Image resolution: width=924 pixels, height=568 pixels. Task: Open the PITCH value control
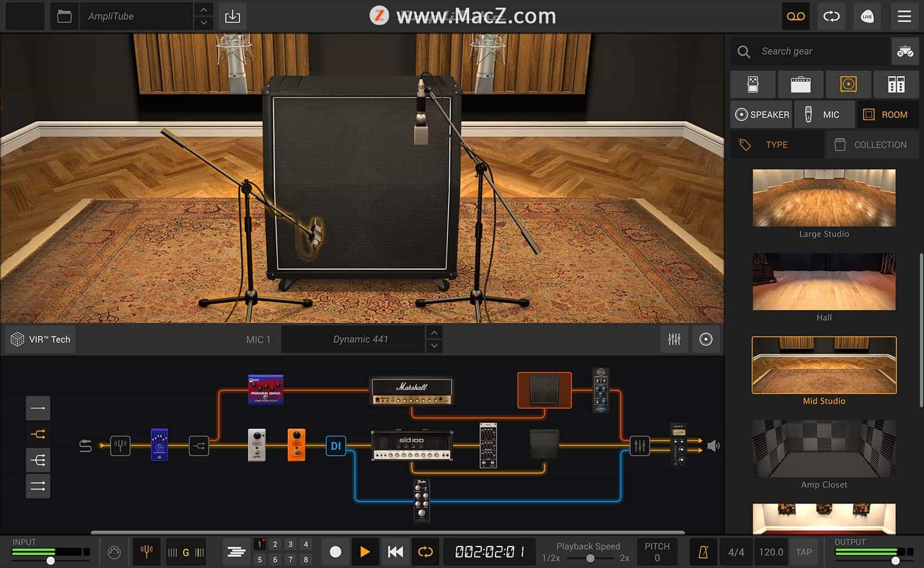point(657,552)
